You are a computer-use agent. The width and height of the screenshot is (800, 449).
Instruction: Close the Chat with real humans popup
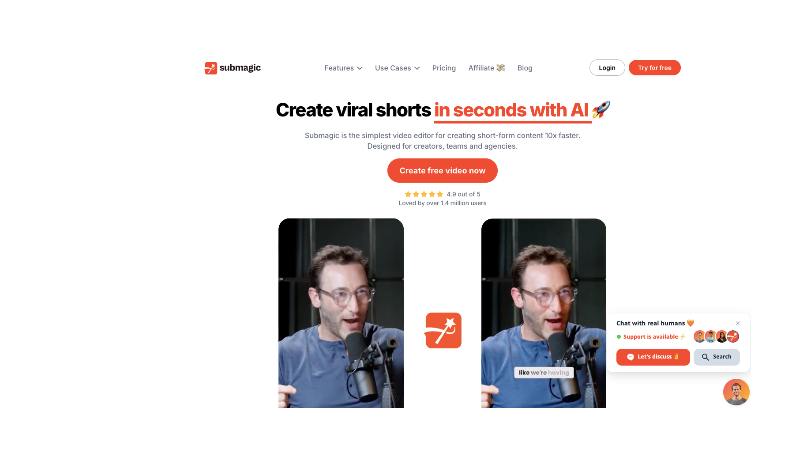tap(738, 323)
